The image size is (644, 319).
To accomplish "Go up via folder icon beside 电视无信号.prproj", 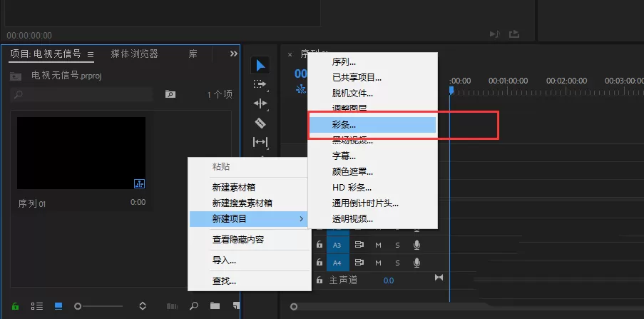I will 16,76.
